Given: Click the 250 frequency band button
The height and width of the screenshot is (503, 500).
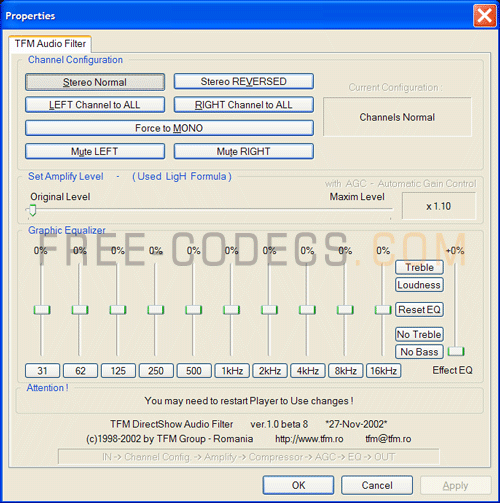Looking at the screenshot, I should (156, 371).
